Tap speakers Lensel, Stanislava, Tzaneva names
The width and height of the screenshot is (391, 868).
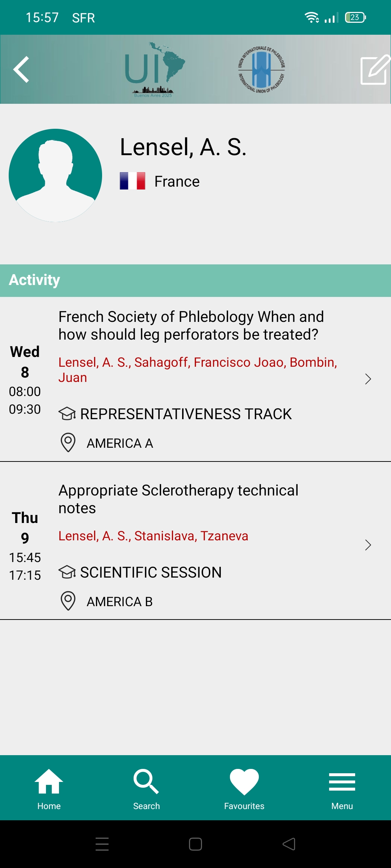[x=154, y=536]
